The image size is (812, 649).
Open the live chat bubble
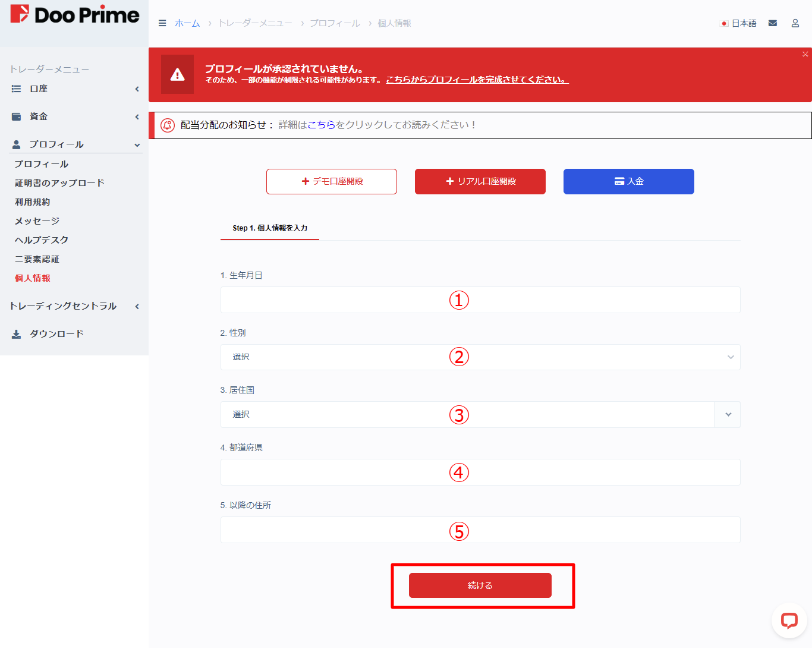790,620
